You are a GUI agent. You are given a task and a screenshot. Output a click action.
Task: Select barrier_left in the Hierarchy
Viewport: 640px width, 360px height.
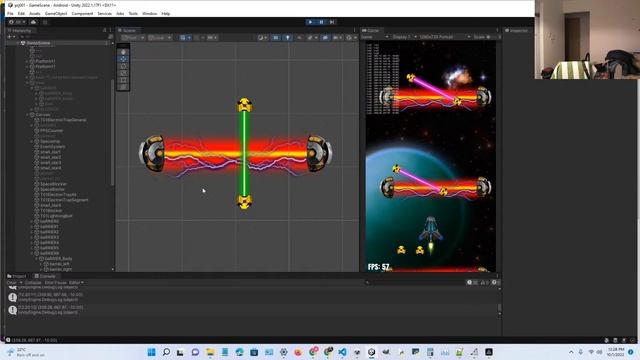[60, 264]
